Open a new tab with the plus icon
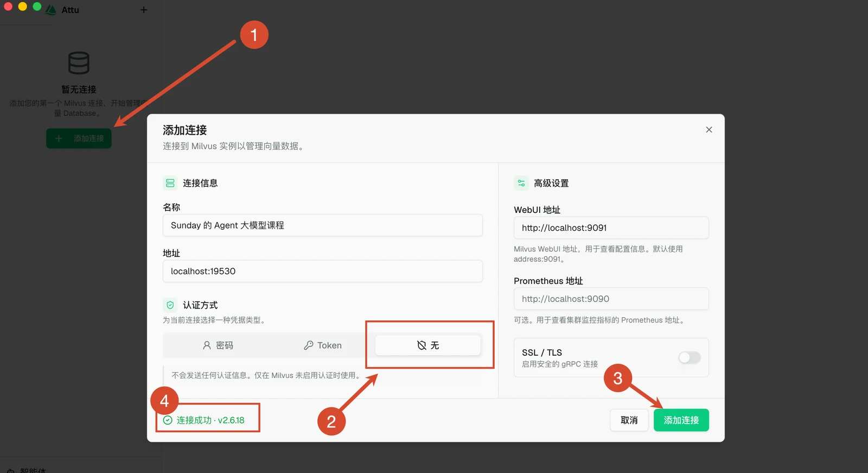868x473 pixels. [x=144, y=10]
